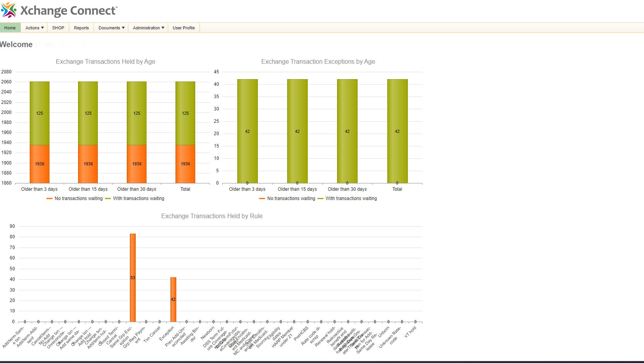Screen dimensions: 644x363
Task: Click orange 1936 segment of Held by Age Total bar
Action: click(x=185, y=164)
